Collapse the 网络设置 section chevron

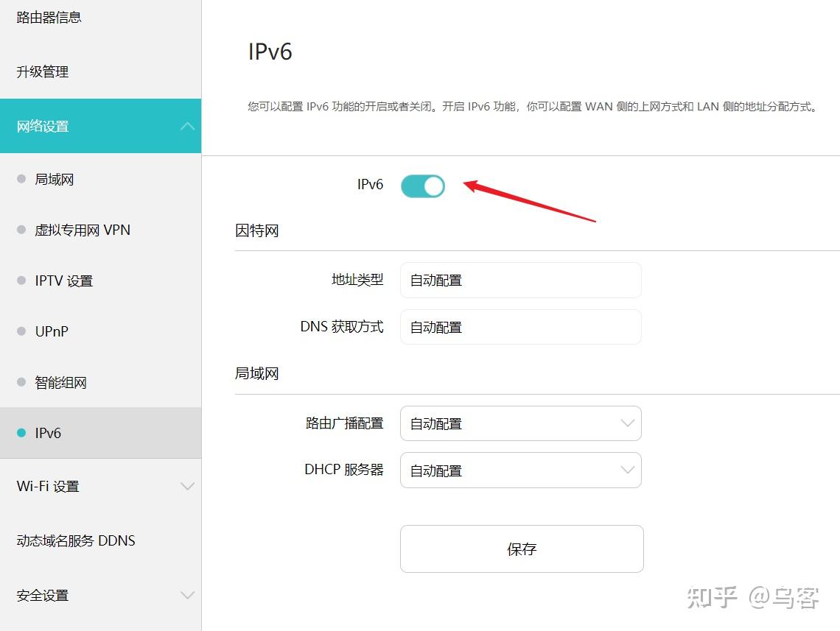pyautogui.click(x=188, y=126)
